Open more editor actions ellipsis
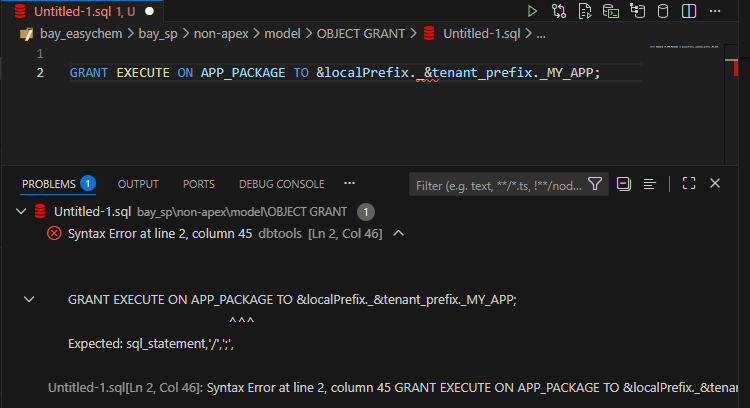Viewport: 750px width, 408px height. click(715, 11)
